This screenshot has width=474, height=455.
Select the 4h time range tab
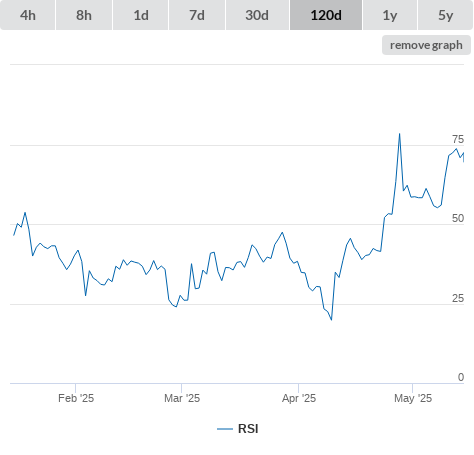click(x=28, y=15)
